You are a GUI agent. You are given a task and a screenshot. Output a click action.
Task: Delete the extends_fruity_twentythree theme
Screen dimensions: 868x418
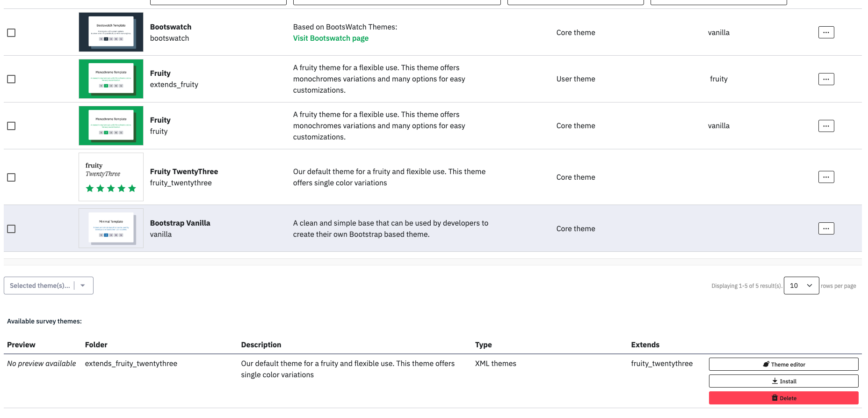pyautogui.click(x=783, y=398)
